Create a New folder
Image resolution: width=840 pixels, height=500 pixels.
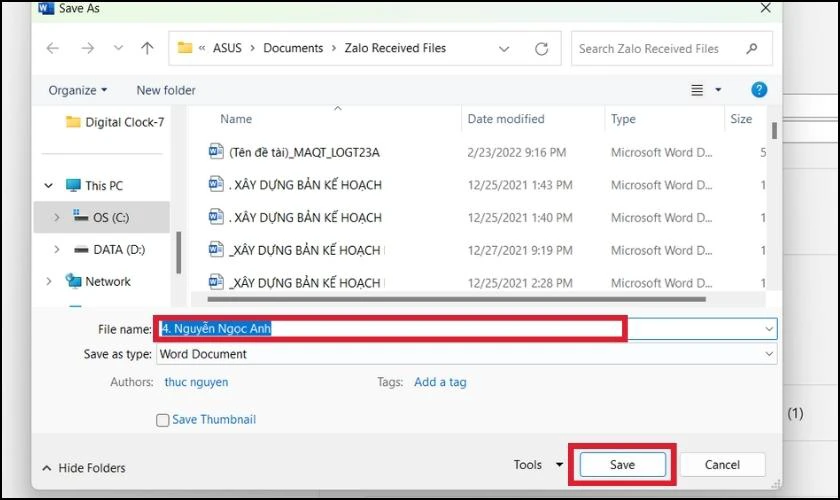click(x=166, y=90)
